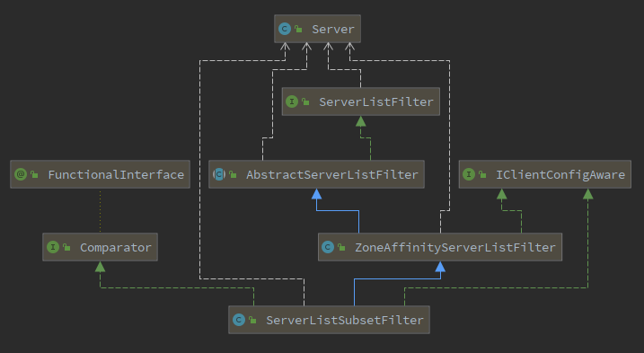
Task: Select the ServerListSubsetFilter node label
Action: 345,320
